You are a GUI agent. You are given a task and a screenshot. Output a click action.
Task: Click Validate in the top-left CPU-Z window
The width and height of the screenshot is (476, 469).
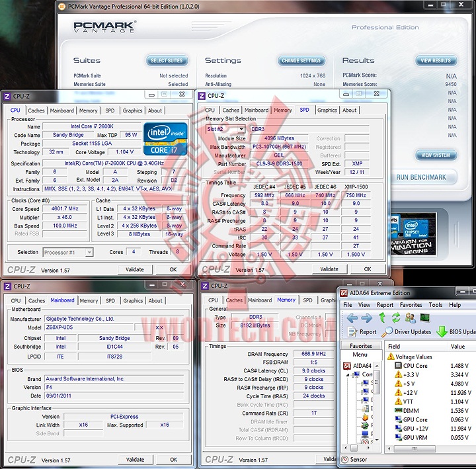click(134, 269)
